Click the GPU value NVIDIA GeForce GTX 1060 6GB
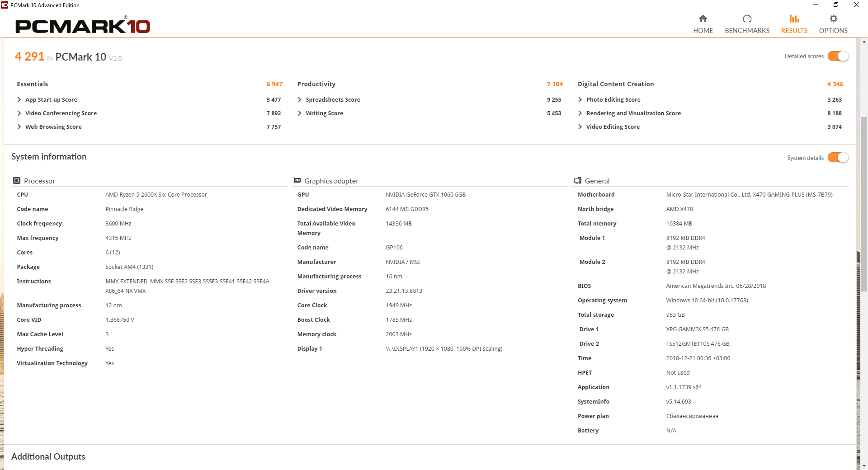Viewport: 868px width, 470px height. [425, 195]
